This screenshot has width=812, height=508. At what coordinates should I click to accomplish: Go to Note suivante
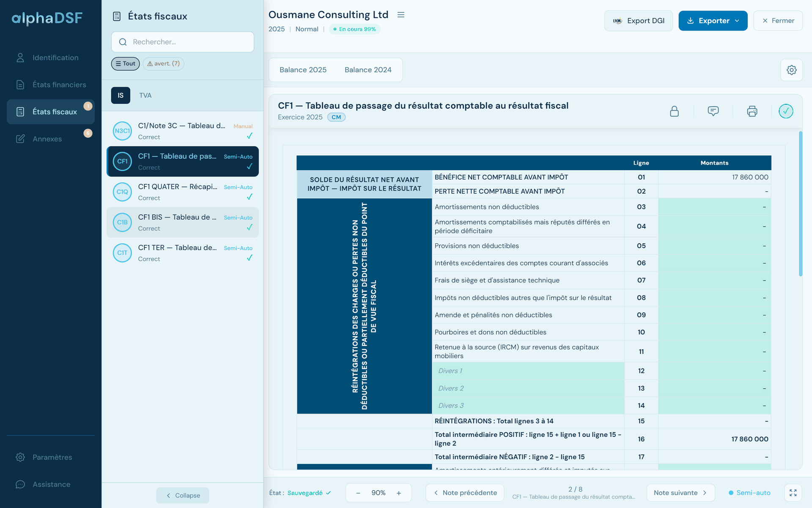[680, 493]
